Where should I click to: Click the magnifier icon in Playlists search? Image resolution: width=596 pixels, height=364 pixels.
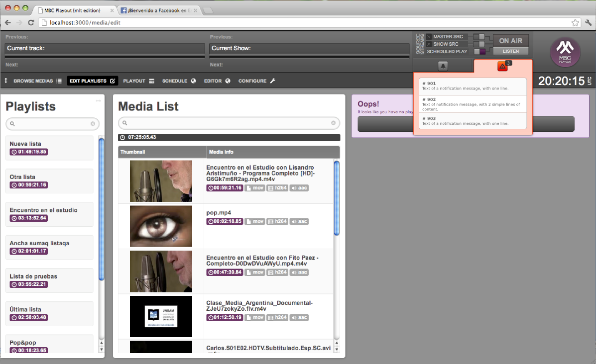pos(12,124)
